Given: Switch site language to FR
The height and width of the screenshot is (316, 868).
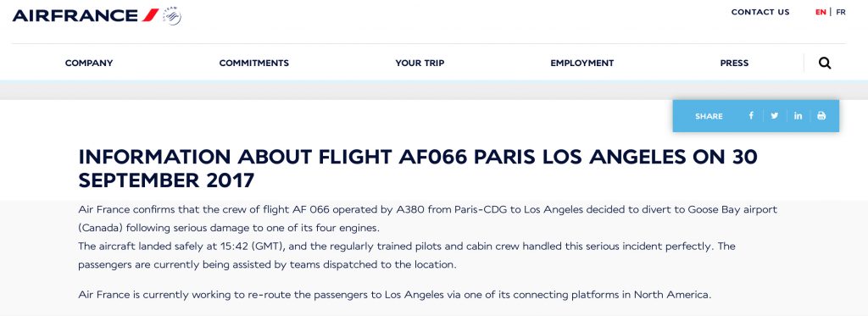Looking at the screenshot, I should tap(840, 12).
